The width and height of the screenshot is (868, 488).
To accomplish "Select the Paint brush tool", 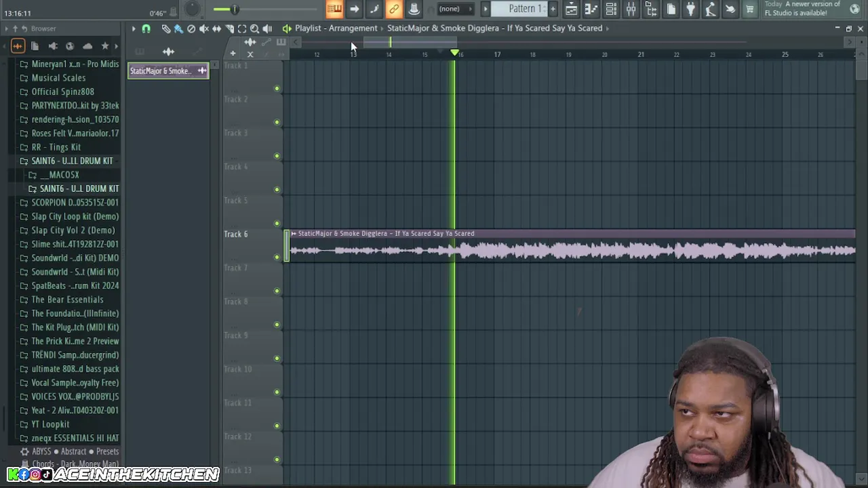I will coord(178,28).
